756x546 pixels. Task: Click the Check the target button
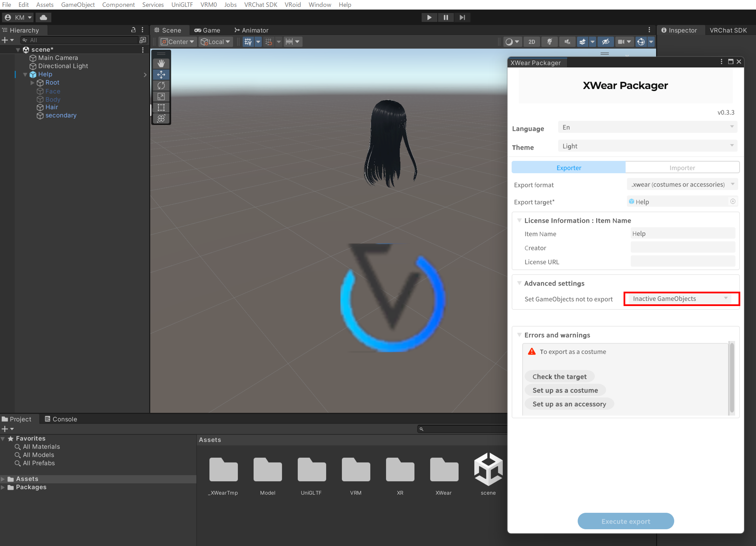559,376
